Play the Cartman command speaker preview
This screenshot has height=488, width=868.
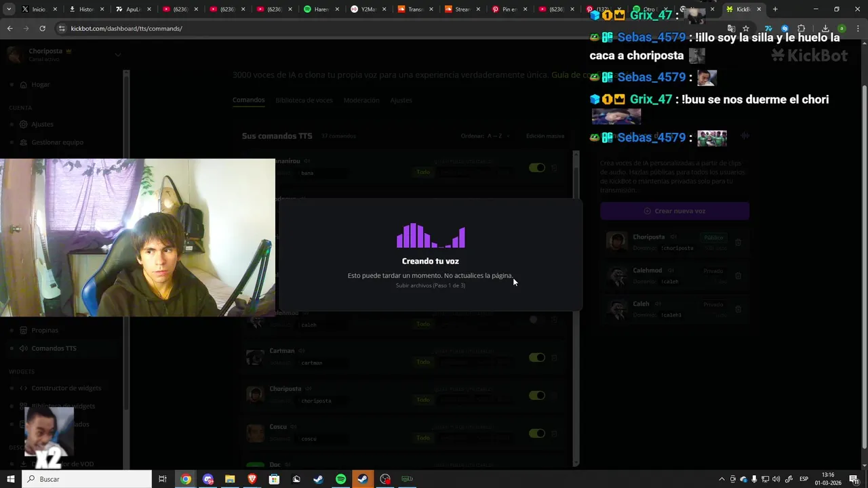pos(301,351)
